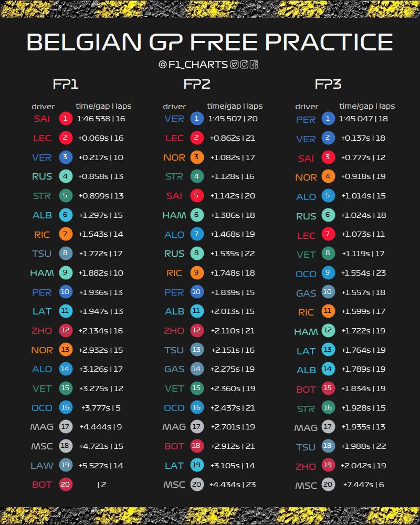Click the @F1_CHARTS handle text
Screen dimensions: 420x525
pos(193,65)
